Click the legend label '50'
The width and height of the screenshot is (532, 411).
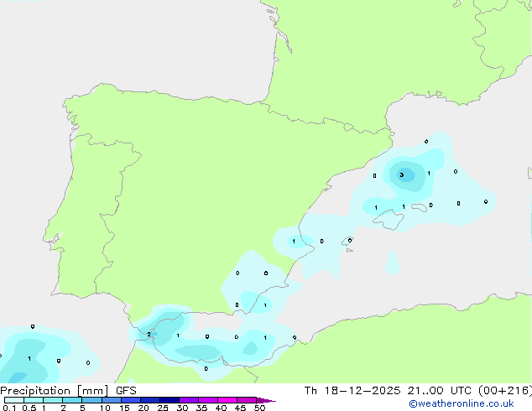(259, 408)
